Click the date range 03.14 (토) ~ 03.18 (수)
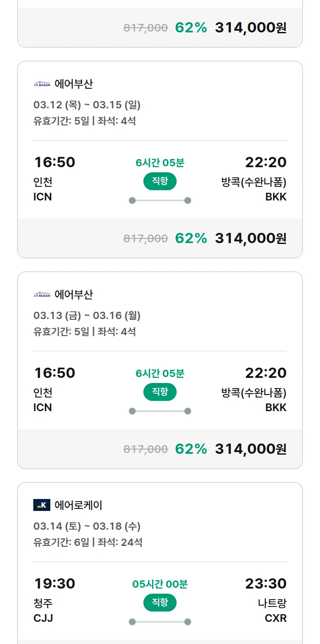Viewport: 320px width, 644px height. pyautogui.click(x=87, y=526)
